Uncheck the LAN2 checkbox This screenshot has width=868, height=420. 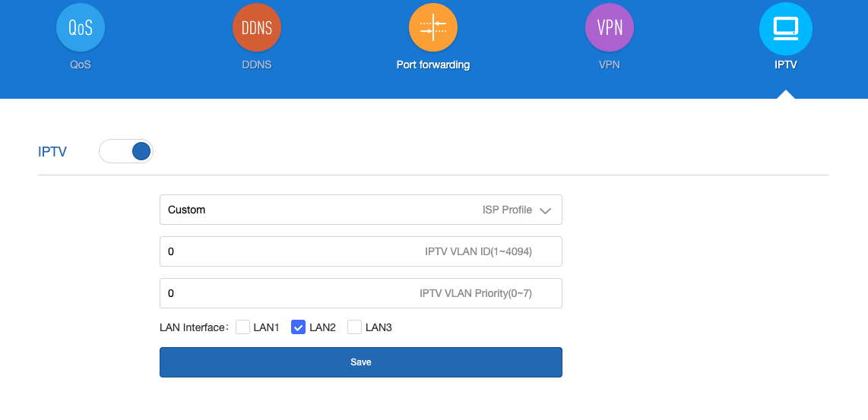299,327
